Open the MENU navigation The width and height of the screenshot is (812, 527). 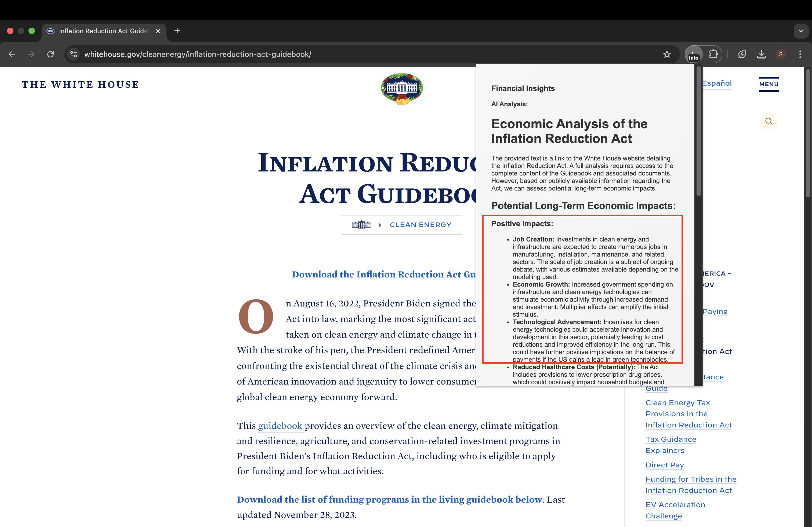pyautogui.click(x=769, y=84)
